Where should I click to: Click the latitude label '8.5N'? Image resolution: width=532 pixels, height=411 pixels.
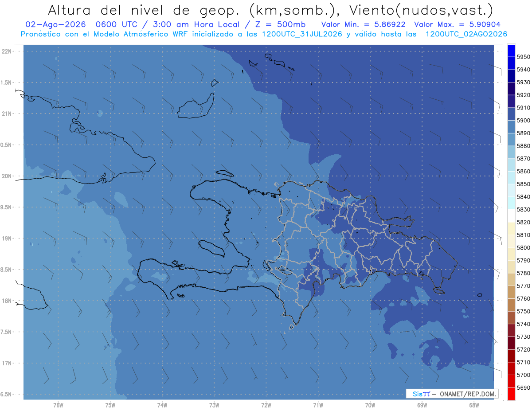pos(6,270)
